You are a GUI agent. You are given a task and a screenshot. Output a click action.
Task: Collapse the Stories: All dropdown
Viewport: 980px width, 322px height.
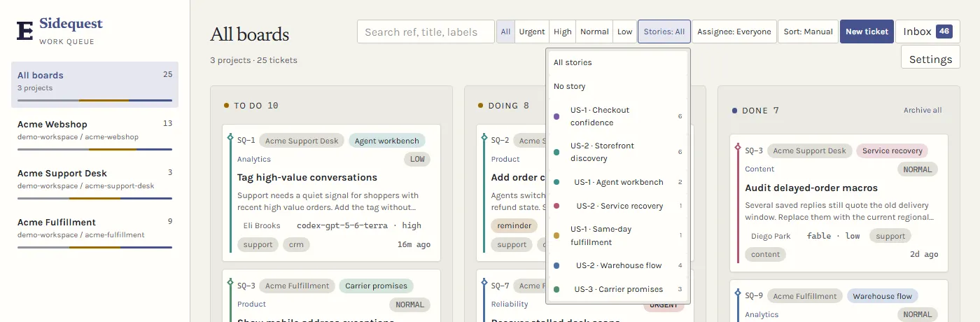(x=664, y=31)
